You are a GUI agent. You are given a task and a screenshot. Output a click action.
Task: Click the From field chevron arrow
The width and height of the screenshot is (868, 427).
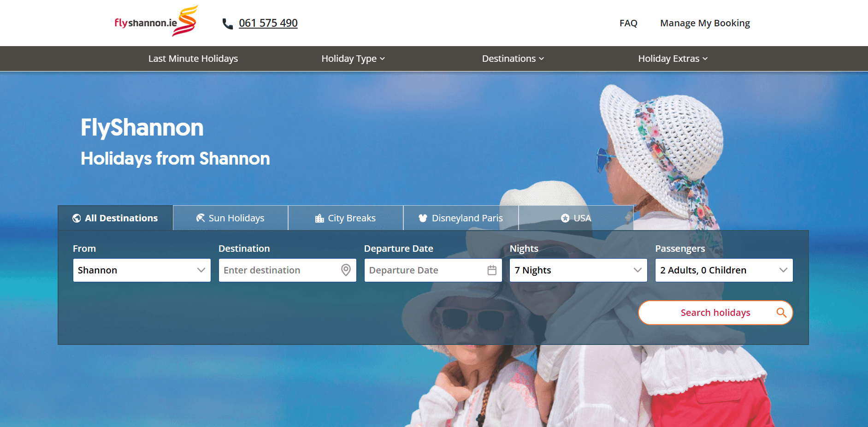pos(201,270)
